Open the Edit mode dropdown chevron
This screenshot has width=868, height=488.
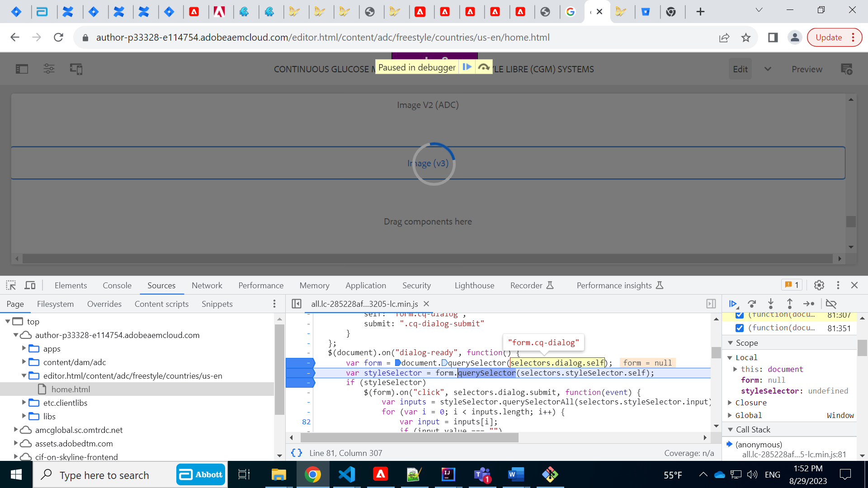click(768, 69)
